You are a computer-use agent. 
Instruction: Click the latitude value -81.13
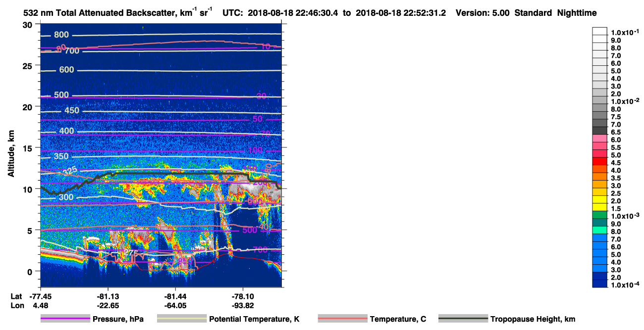[107, 296]
